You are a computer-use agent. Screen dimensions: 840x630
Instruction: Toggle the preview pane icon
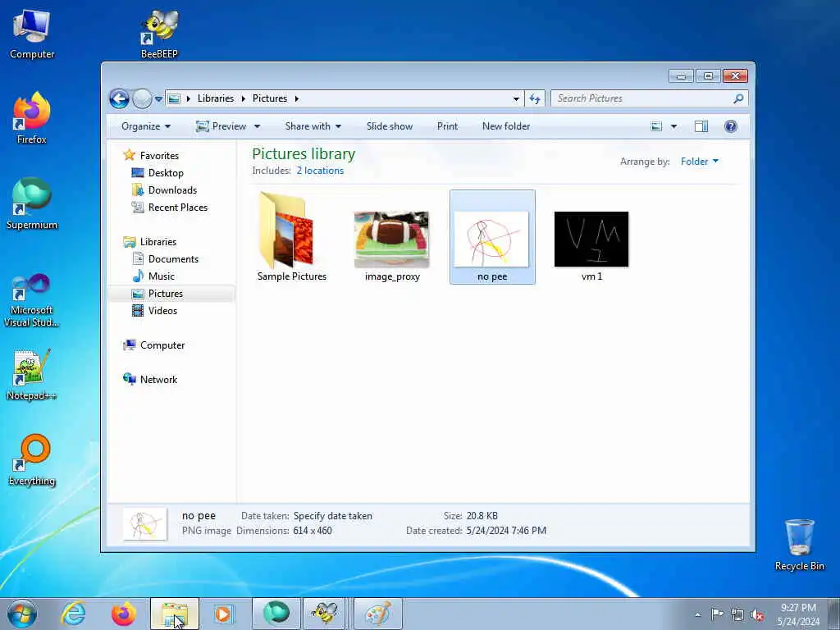[701, 126]
